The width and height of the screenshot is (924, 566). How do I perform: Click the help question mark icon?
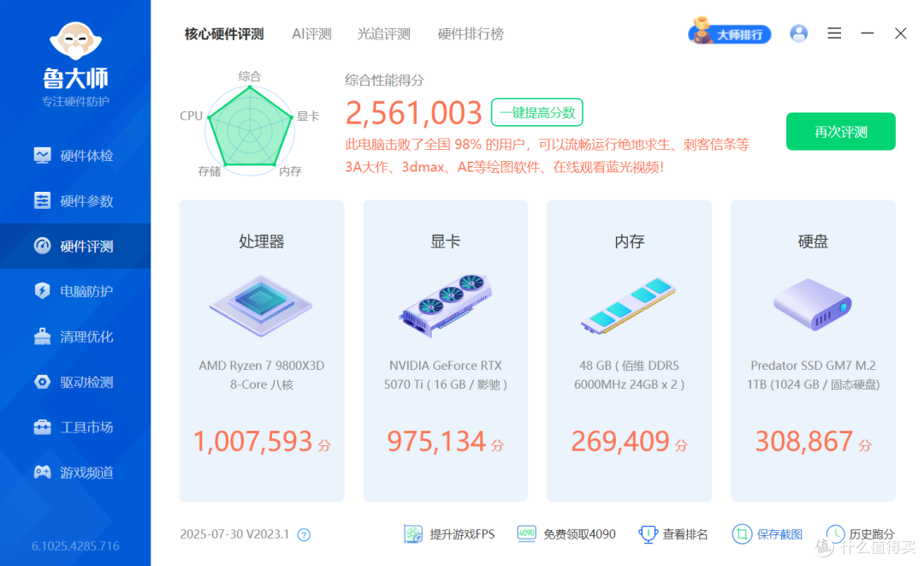304,535
